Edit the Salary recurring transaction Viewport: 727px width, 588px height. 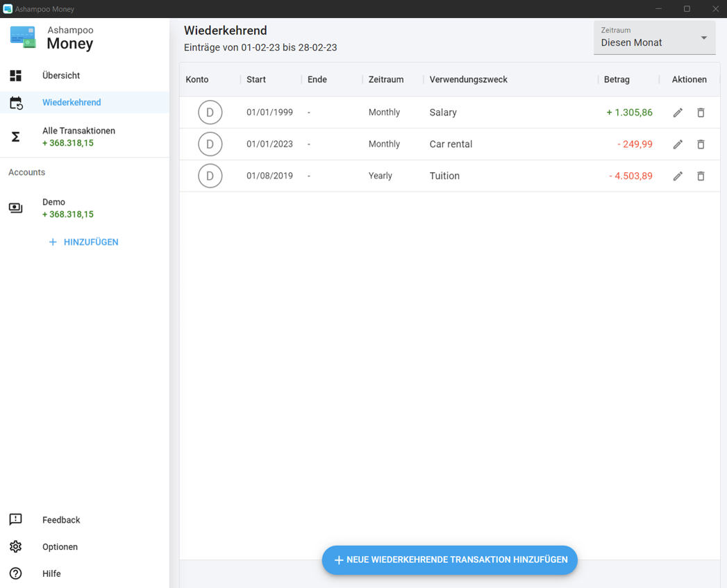click(x=678, y=112)
